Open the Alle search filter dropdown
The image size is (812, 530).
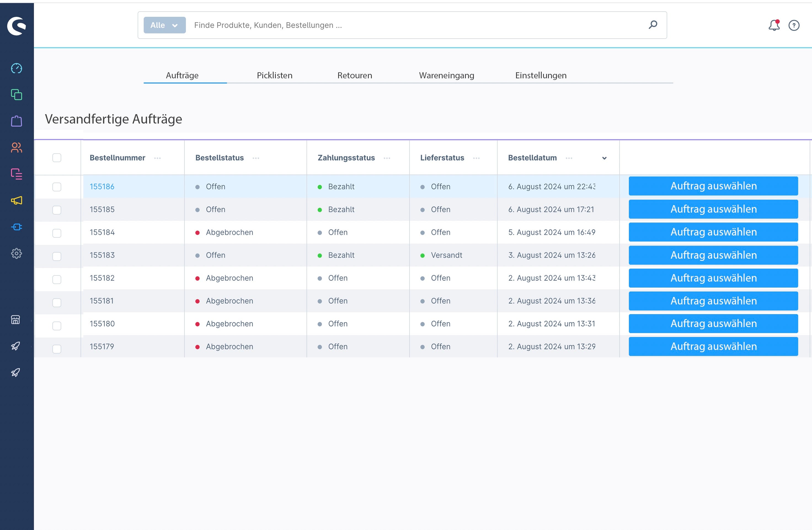click(165, 25)
